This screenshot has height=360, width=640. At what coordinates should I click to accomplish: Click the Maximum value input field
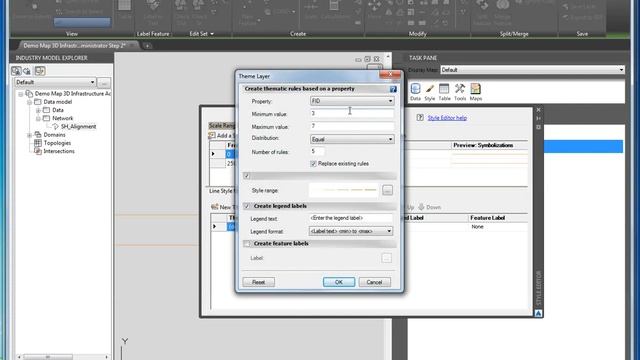coord(352,126)
